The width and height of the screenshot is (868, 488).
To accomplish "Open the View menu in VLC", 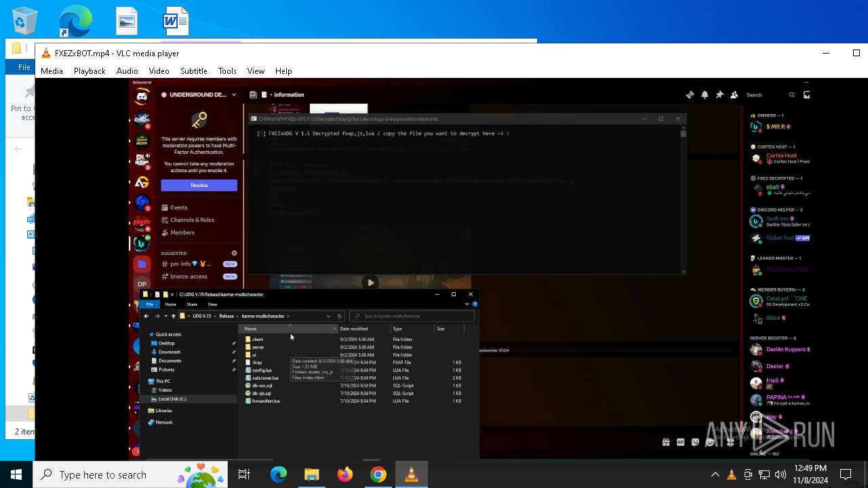I will [256, 70].
